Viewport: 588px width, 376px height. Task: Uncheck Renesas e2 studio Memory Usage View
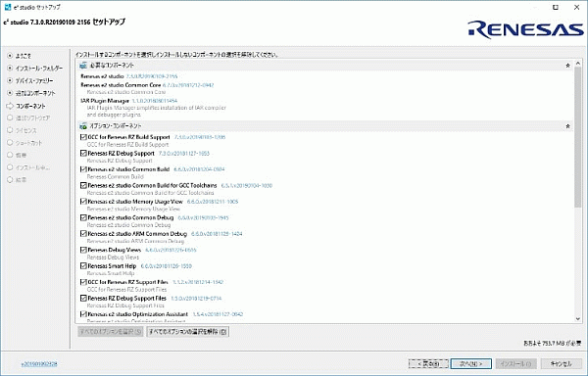(83, 202)
